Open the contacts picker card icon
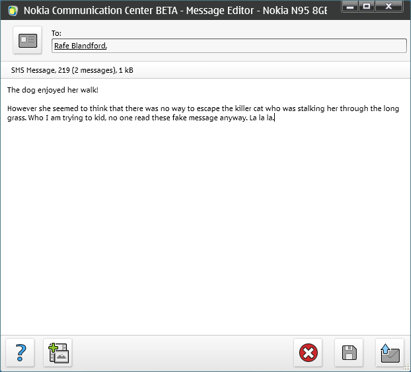The width and height of the screenshot is (411, 372). coord(27,41)
